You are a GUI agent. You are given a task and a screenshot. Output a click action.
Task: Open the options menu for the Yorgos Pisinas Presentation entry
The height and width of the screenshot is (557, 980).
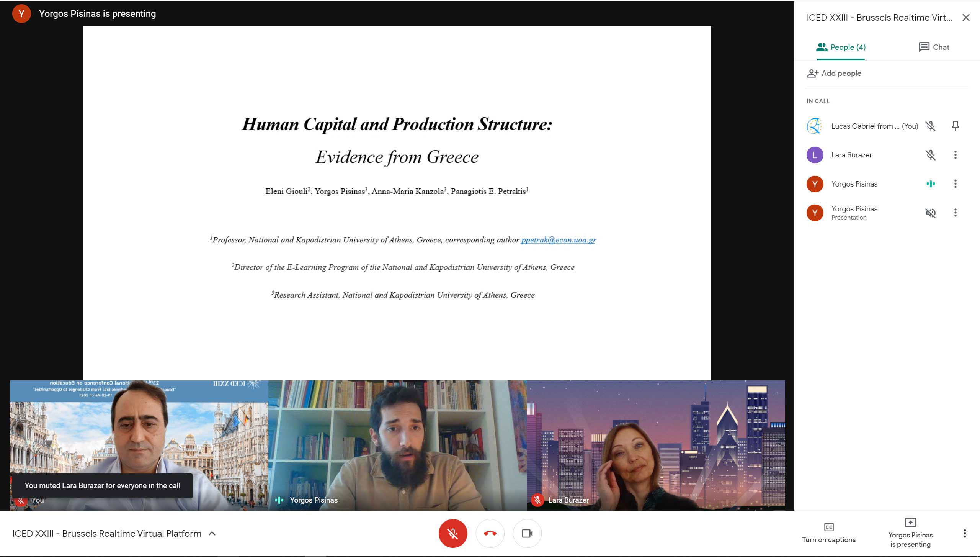(955, 213)
